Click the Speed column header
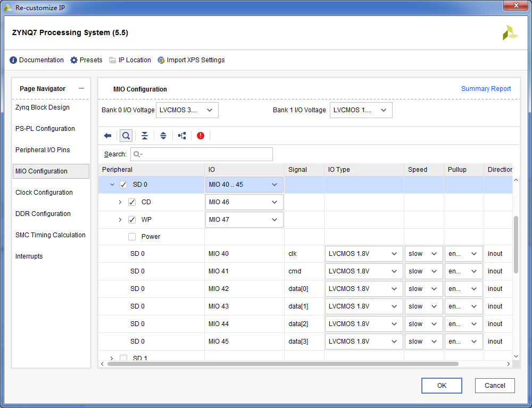Viewport: 532px width, 408px height. point(424,170)
